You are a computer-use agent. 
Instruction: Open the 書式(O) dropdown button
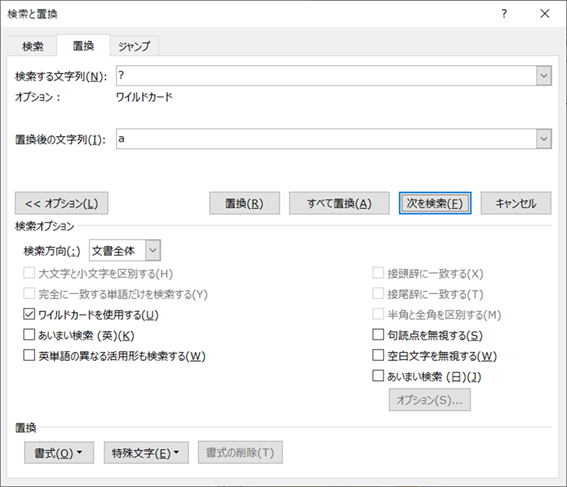coord(59,453)
